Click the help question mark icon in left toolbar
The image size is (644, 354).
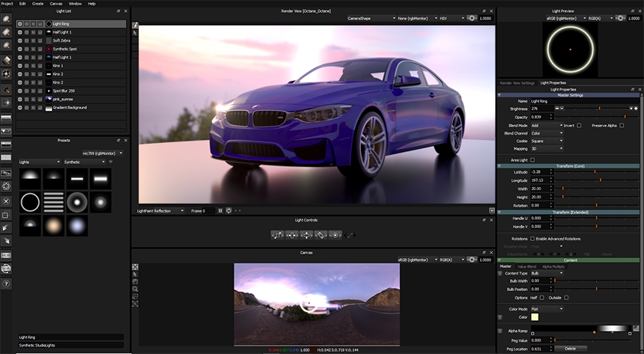point(6,284)
